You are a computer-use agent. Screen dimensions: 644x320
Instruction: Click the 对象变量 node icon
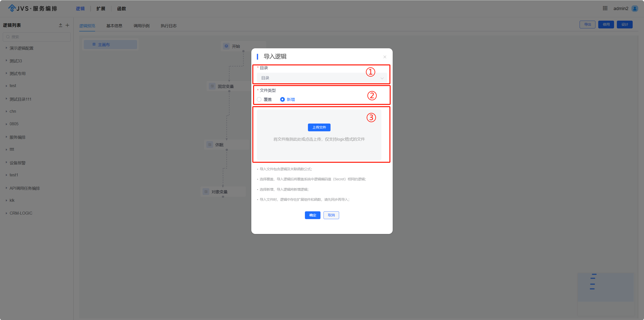206,192
